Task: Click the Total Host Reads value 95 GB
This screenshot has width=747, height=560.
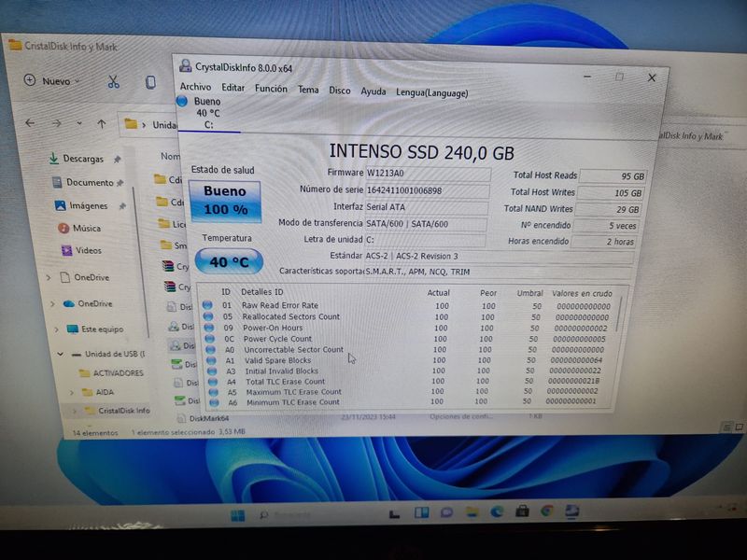Action: (x=613, y=176)
